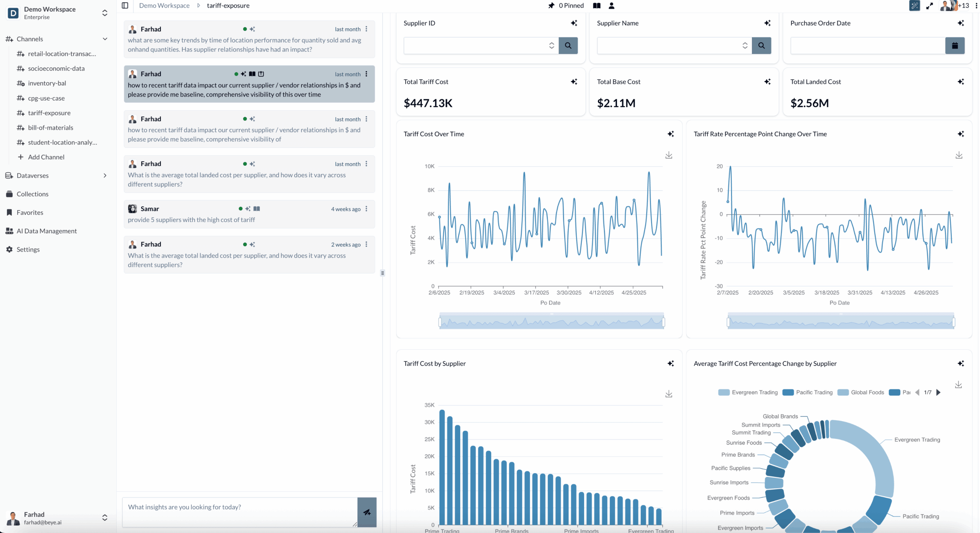
Task: Toggle the Pacific Trading legend item
Action: 808,392
